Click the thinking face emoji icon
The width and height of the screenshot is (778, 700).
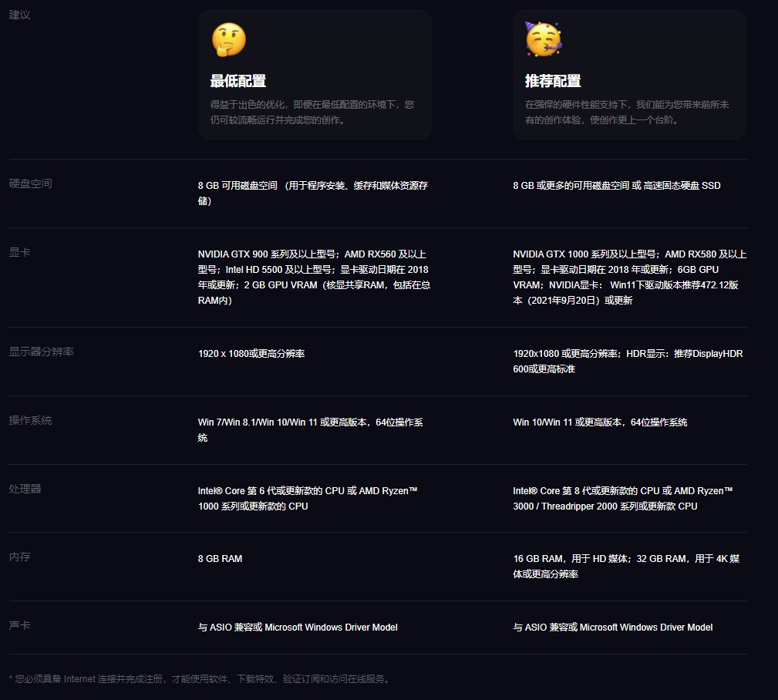(228, 40)
